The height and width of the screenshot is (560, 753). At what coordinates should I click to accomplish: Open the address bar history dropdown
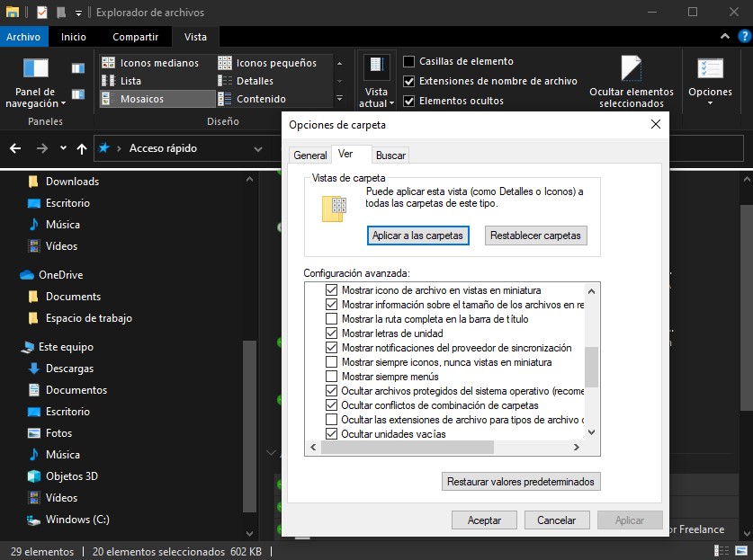(x=258, y=148)
